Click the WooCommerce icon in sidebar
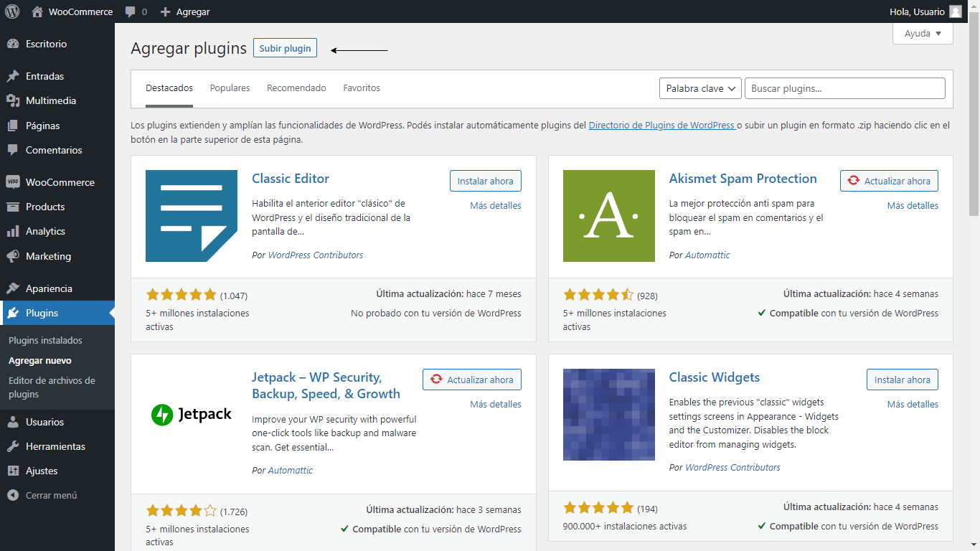The image size is (980, 551). [13, 182]
